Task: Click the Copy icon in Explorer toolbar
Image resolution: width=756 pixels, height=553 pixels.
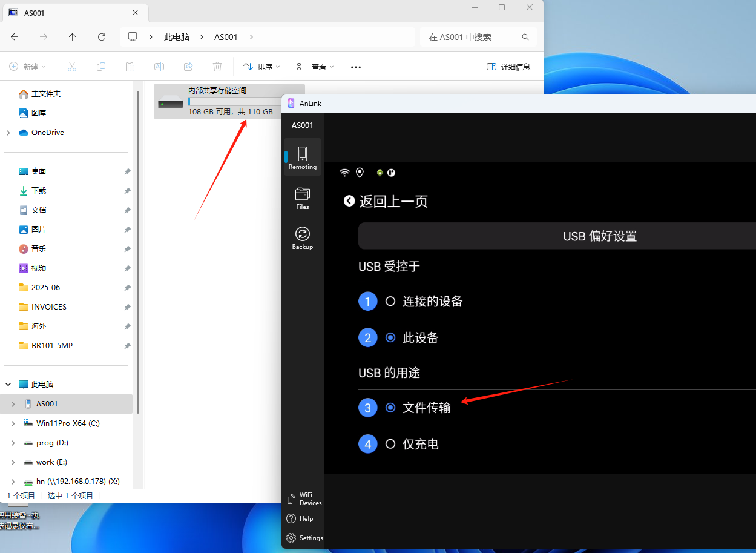Action: tap(101, 67)
